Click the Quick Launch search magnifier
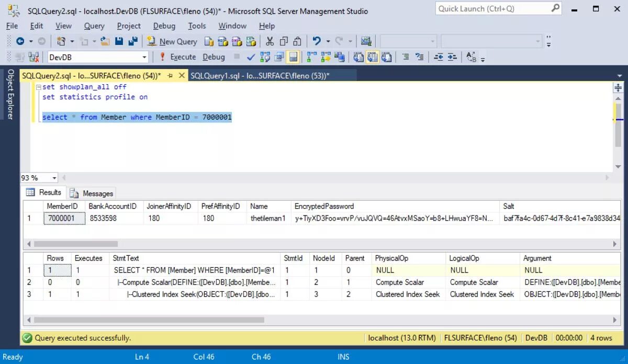 (555, 8)
